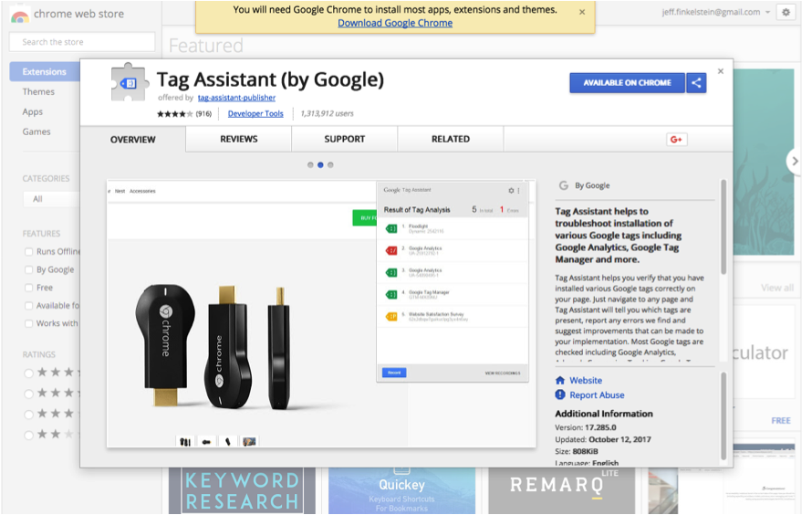Image resolution: width=812 pixels, height=515 pixels.
Task: Advance featured carousel with right arrow
Action: 795,161
